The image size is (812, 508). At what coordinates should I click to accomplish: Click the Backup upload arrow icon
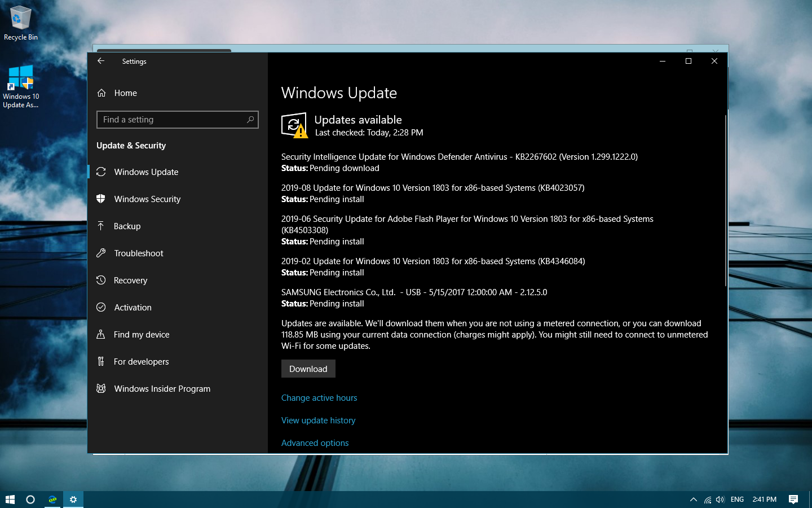101,226
